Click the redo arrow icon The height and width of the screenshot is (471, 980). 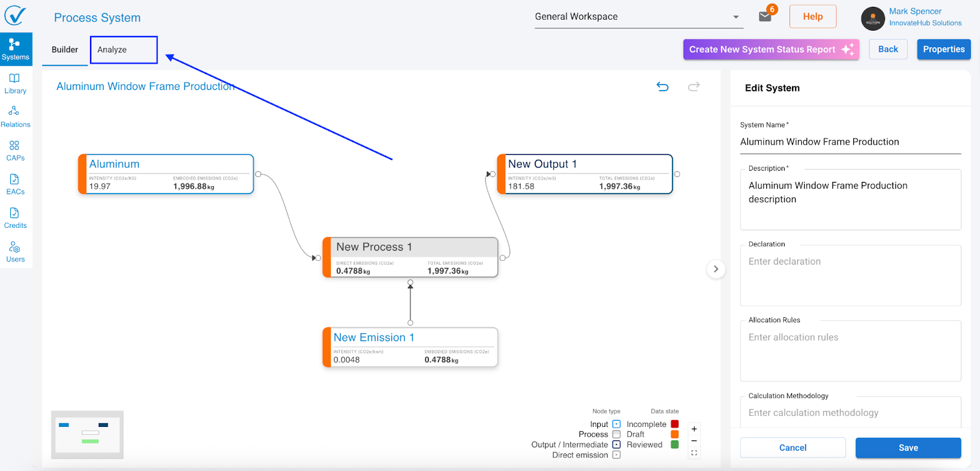pos(693,86)
